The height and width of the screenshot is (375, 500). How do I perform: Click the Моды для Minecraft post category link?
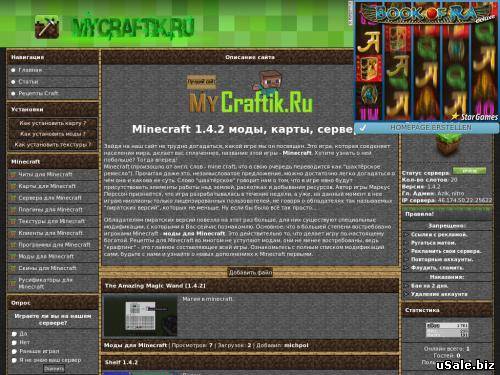tap(135, 345)
